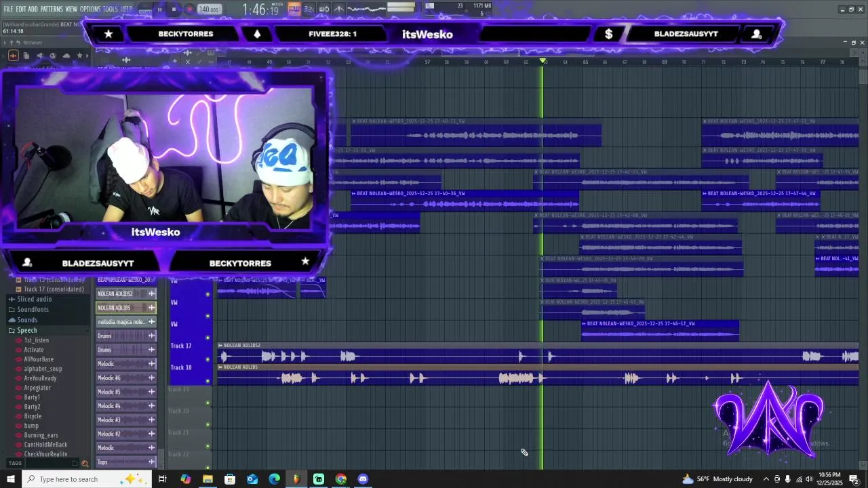The image size is (868, 488).
Task: Toggle song/pattern mode switch
Action: (x=144, y=9)
